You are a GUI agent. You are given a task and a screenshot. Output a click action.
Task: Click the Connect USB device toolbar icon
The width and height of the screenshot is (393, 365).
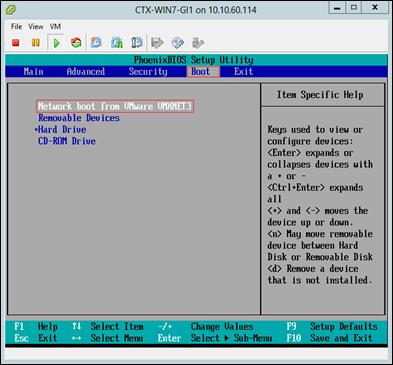click(x=198, y=43)
